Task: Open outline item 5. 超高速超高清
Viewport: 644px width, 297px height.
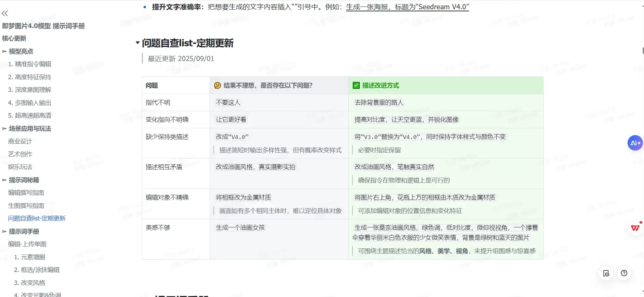Action: tap(30, 116)
